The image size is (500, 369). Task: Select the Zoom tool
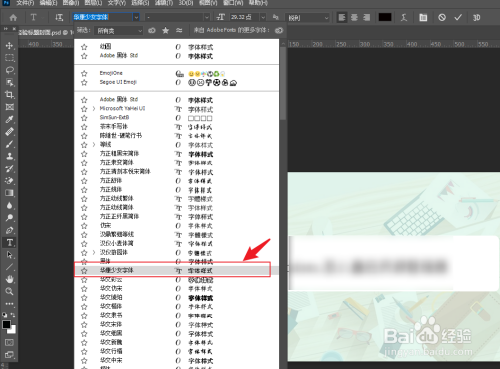(9, 291)
